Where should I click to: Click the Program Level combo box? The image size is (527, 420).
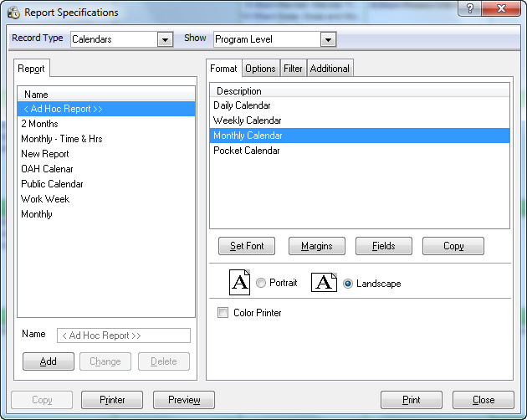point(274,39)
